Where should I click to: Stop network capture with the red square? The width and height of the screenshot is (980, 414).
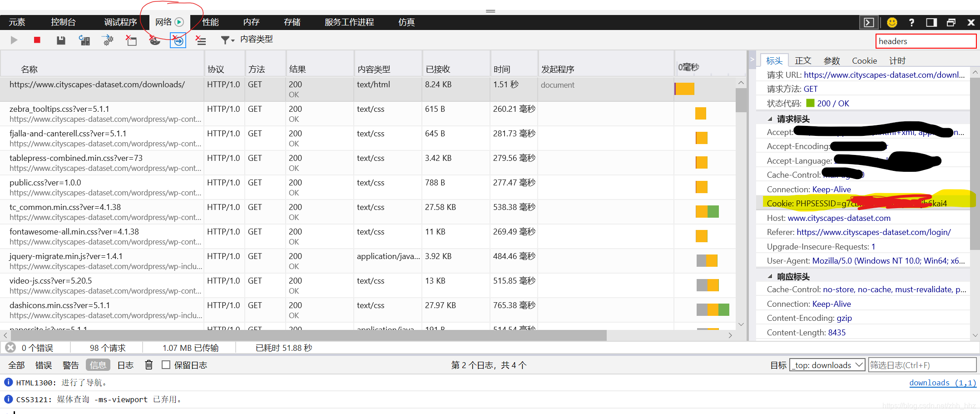click(37, 40)
